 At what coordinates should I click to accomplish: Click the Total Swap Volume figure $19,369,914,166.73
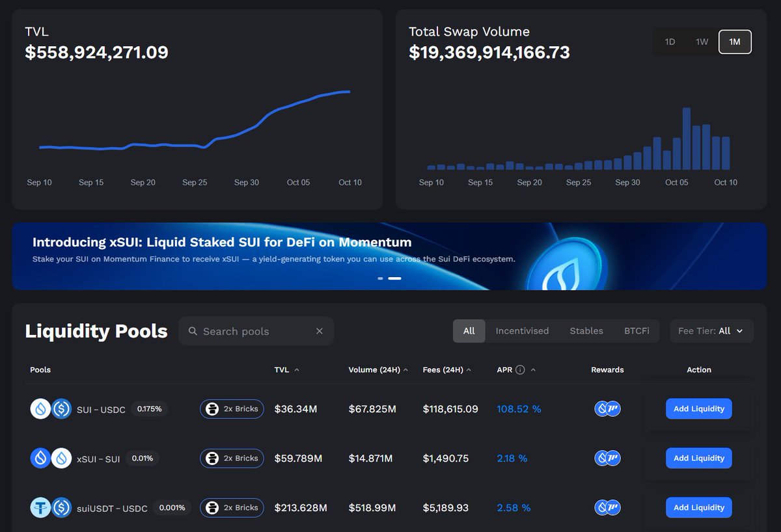[489, 52]
